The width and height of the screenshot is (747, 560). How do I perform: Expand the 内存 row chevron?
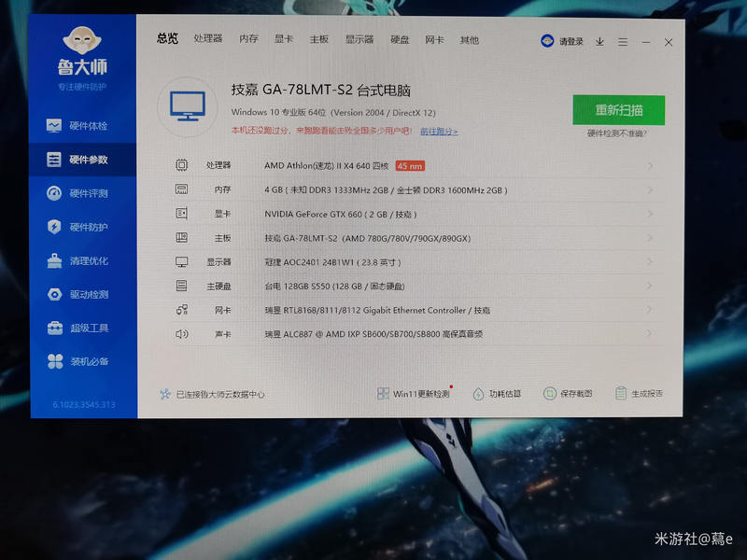click(x=650, y=189)
